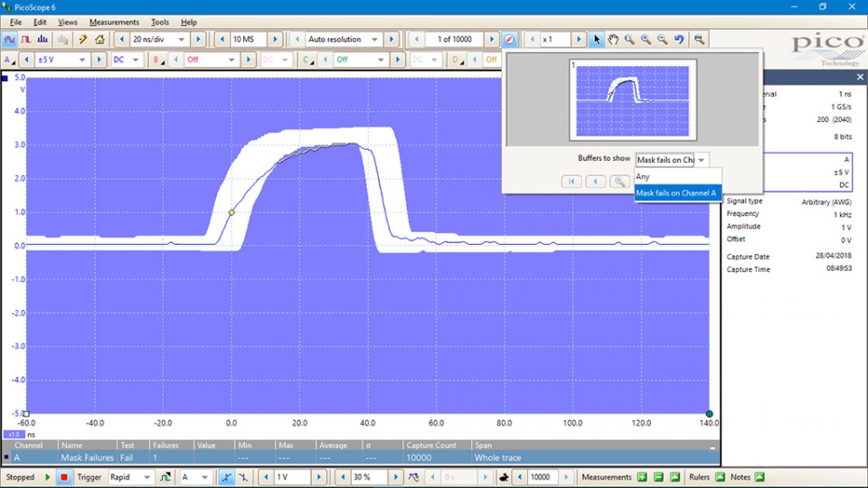This screenshot has width=868, height=488.
Task: Select the hand pan tool
Action: 613,40
